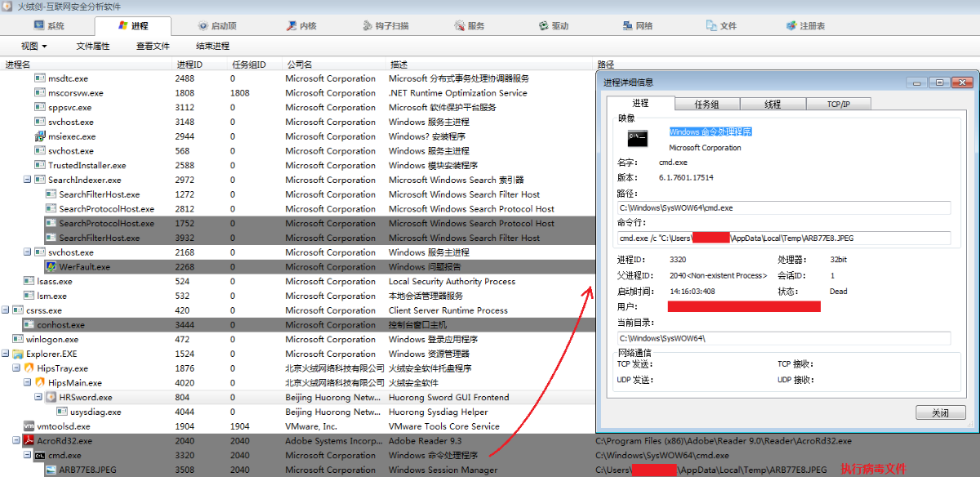This screenshot has width=980, height=477.
Task: Collapse the HipsTray.exe tree node
Action: pos(16,369)
